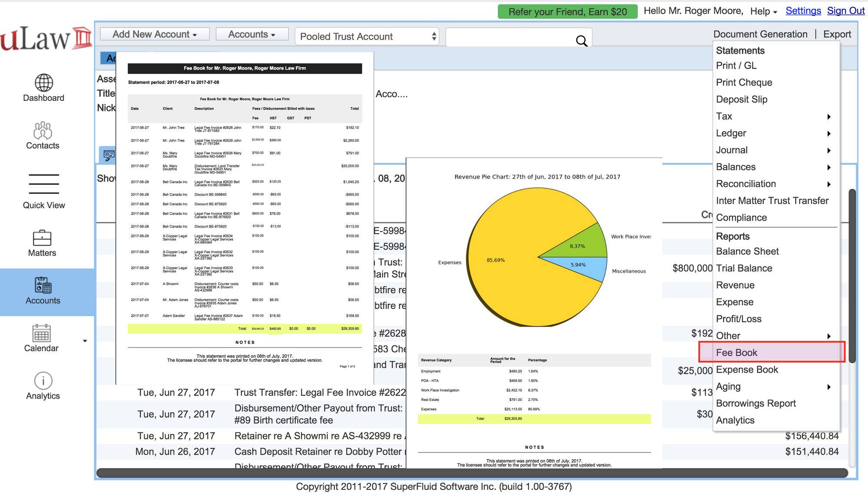Click the search magnifier icon

(x=582, y=41)
